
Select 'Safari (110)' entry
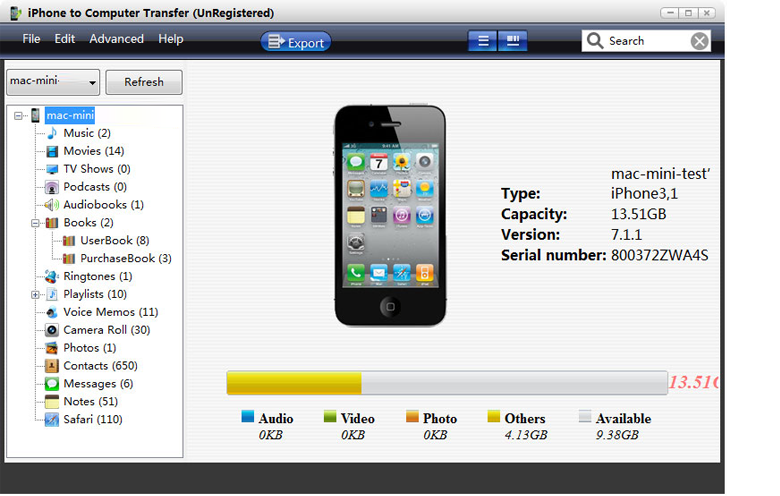point(93,420)
